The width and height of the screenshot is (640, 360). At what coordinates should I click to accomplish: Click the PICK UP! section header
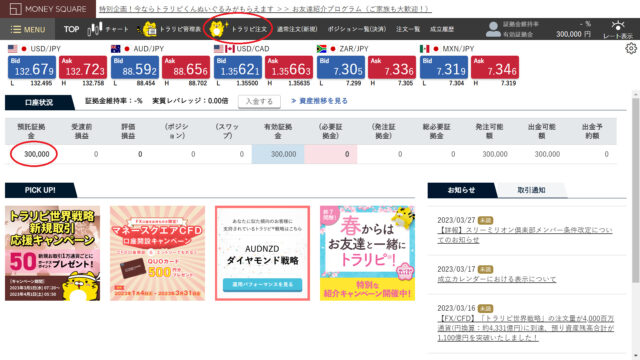(x=40, y=190)
